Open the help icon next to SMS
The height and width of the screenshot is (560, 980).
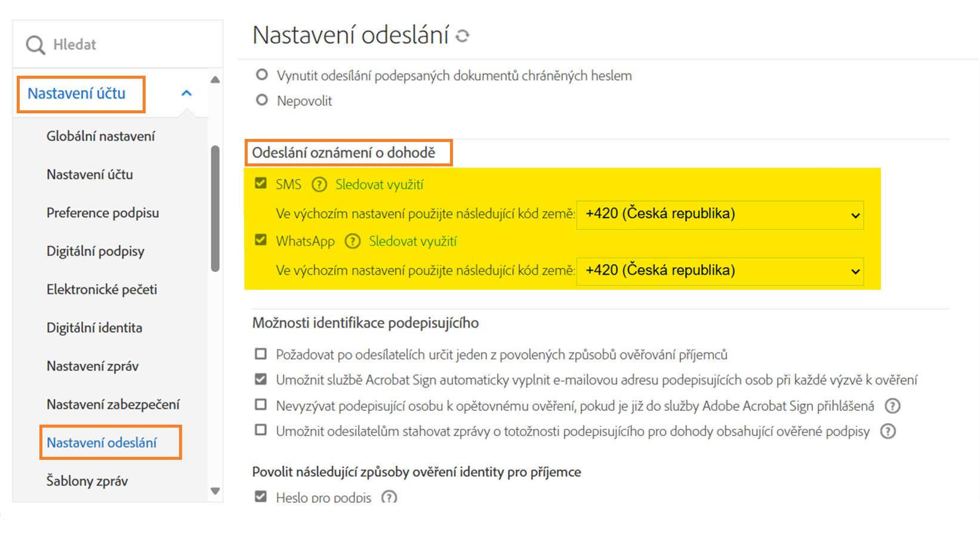point(319,185)
